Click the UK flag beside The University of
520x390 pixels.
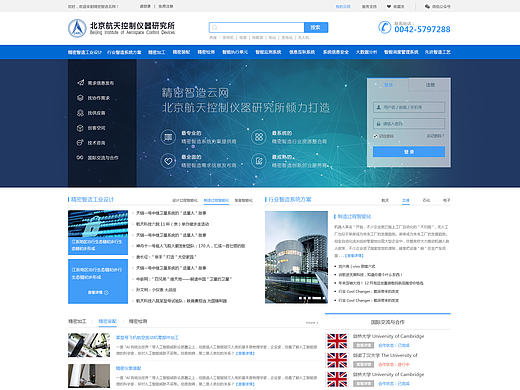[x=337, y=360]
